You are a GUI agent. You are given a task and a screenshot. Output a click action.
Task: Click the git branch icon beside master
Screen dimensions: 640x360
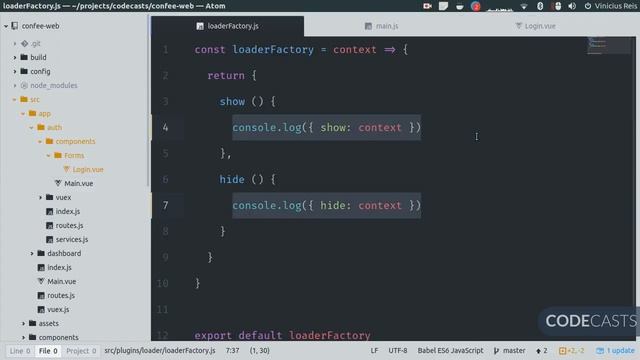[496, 351]
